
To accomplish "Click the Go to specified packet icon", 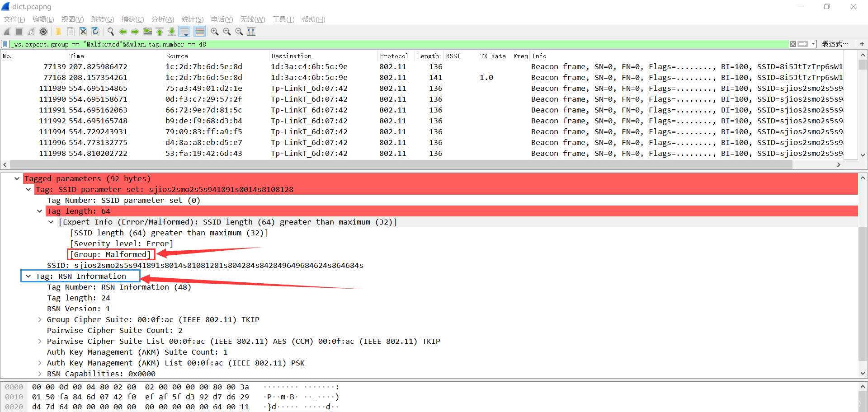I will [147, 32].
